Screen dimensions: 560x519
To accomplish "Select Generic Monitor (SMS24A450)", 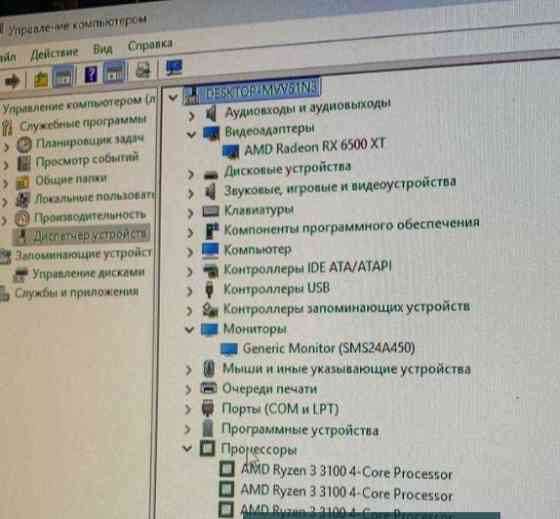I will tap(329, 348).
